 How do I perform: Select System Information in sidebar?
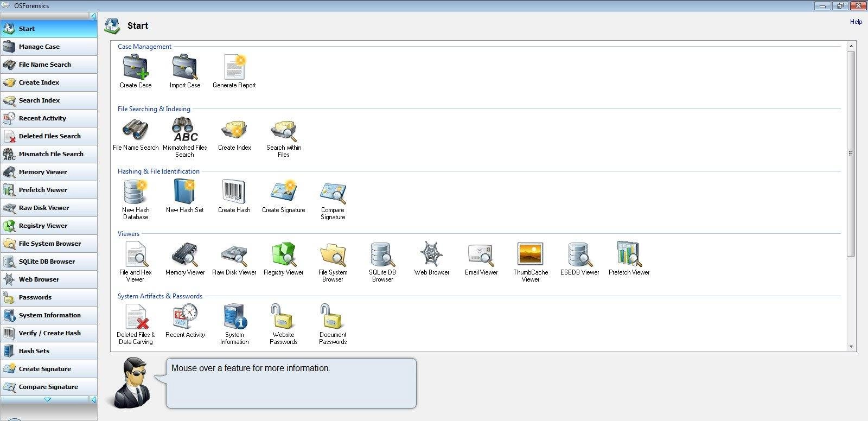(x=49, y=315)
